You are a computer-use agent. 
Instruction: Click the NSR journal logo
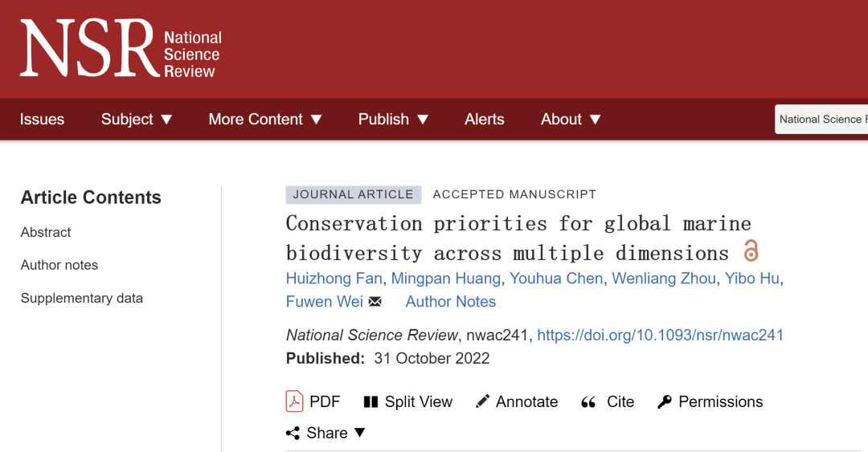[x=121, y=49]
